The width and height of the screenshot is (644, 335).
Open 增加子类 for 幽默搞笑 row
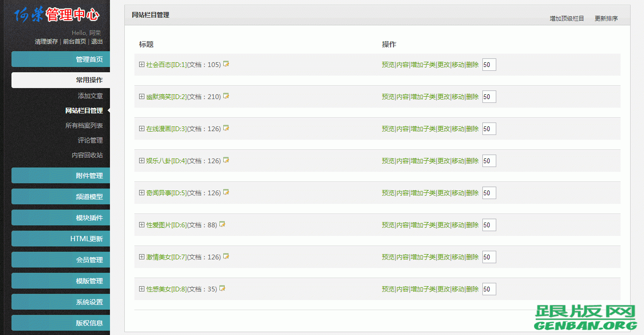423,97
